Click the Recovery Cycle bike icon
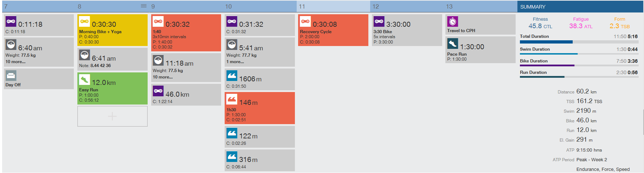Viewport: 644px width, 173px height. pyautogui.click(x=305, y=22)
